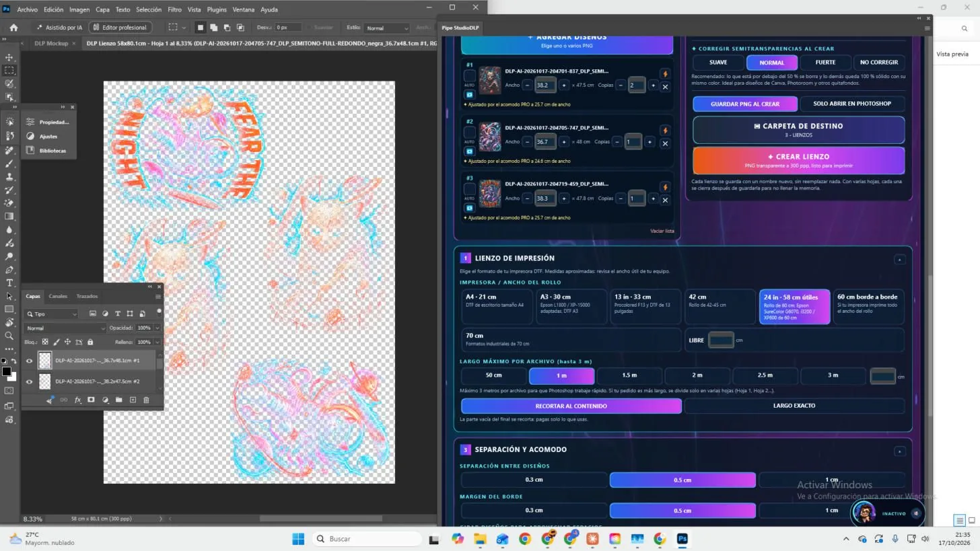Choose the 60 cm borde a borde format
The height and width of the screenshot is (551, 980).
point(868,307)
